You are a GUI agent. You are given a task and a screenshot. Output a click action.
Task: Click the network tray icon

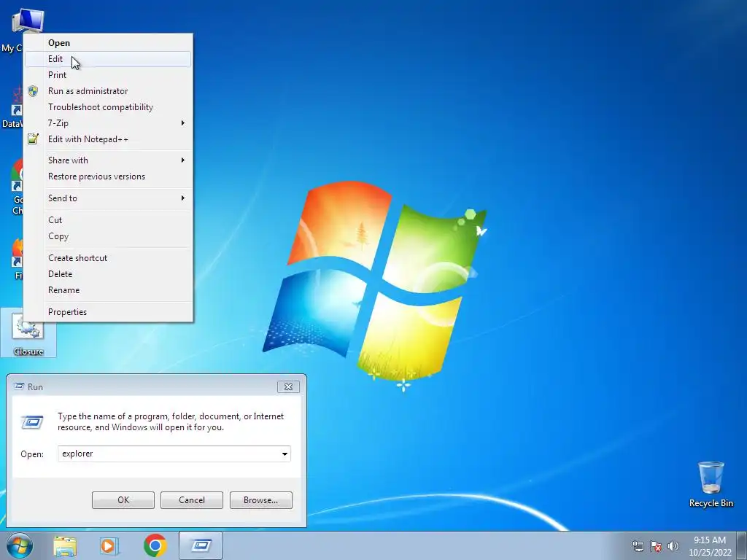click(638, 546)
